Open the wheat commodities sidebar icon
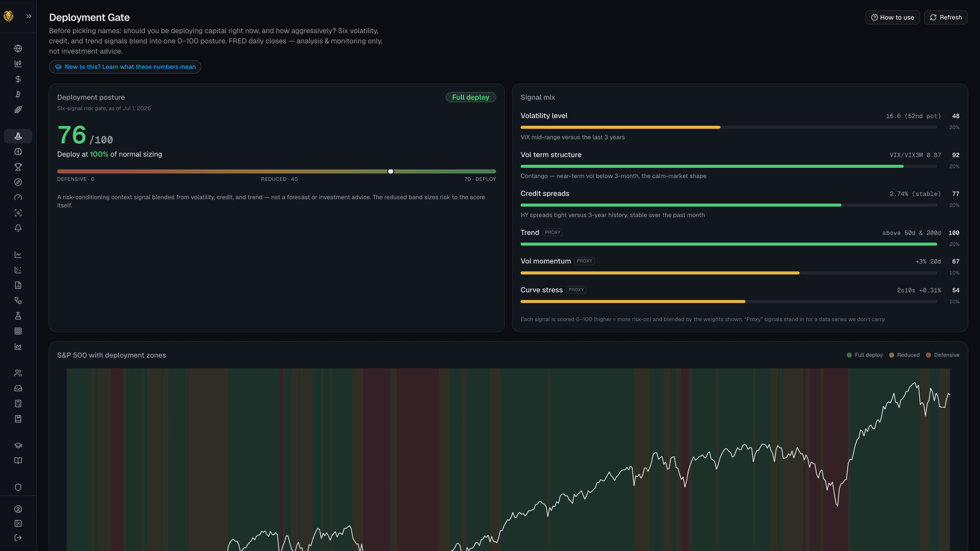The height and width of the screenshot is (551, 980). pyautogui.click(x=18, y=109)
